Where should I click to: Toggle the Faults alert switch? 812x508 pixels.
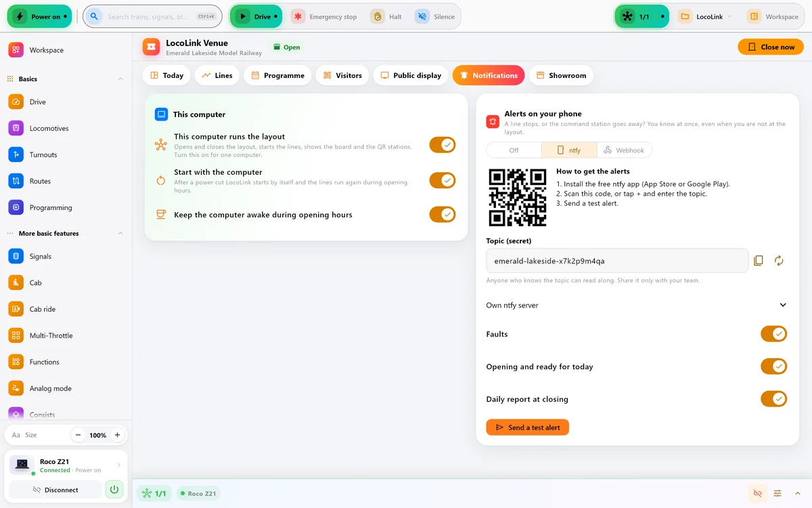(774, 334)
